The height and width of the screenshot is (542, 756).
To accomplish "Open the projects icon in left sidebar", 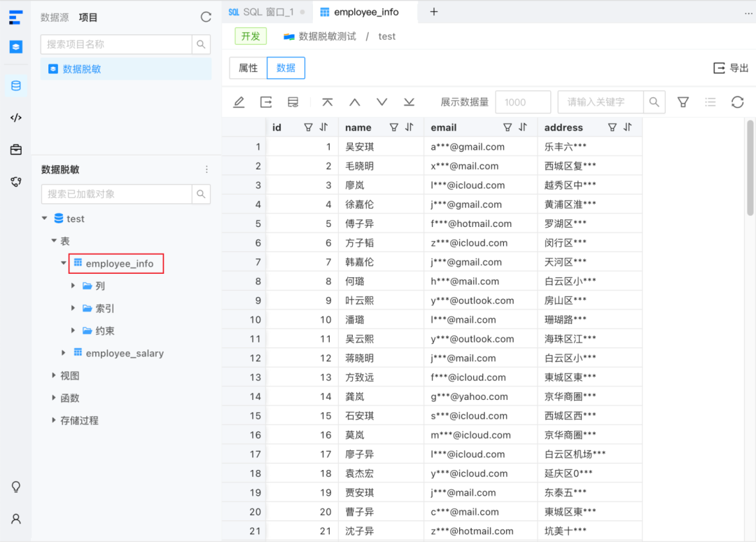I will (16, 47).
